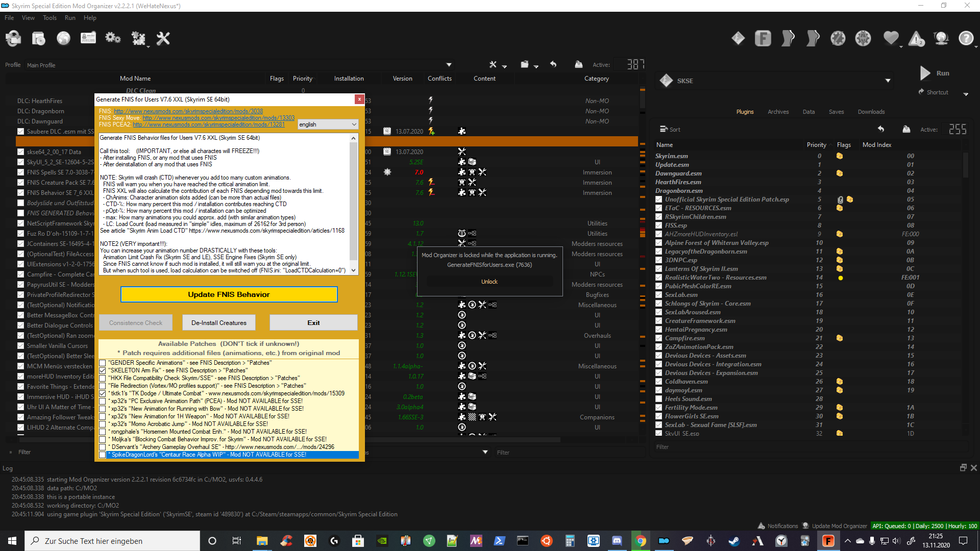This screenshot has height=551, width=980.
Task: Click Unlock on the locked message
Action: tap(489, 282)
